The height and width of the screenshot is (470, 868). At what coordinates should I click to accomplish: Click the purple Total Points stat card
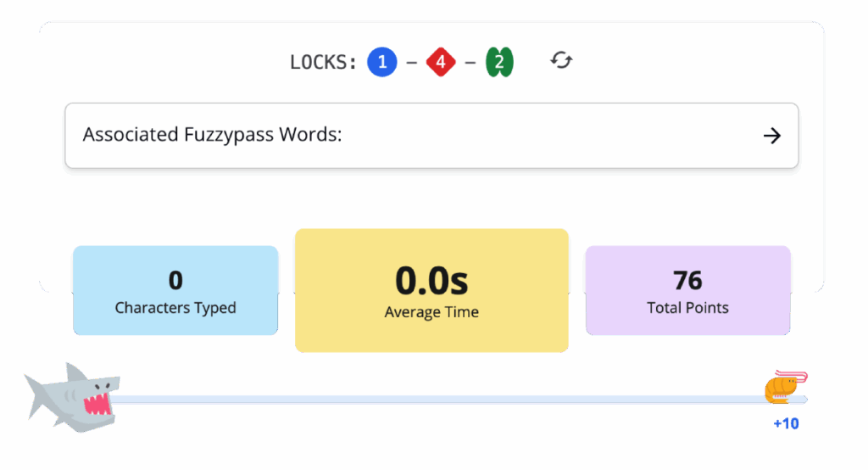tap(687, 290)
